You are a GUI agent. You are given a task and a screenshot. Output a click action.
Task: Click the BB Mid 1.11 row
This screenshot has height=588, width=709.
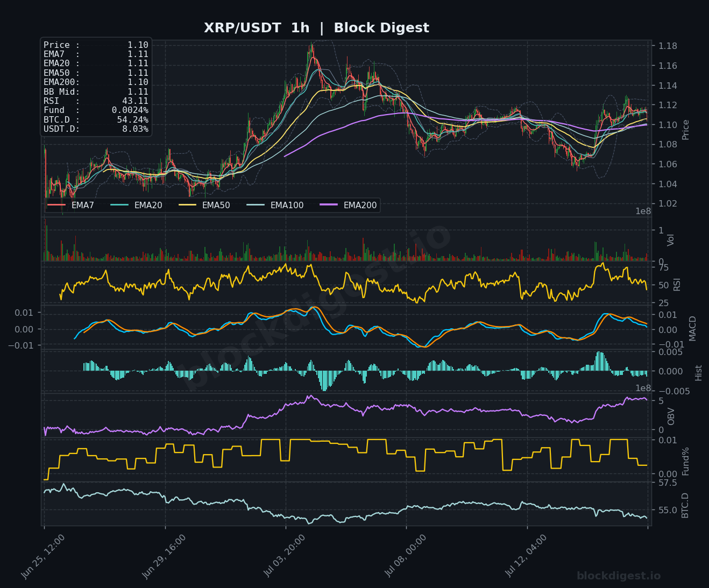pyautogui.click(x=96, y=91)
